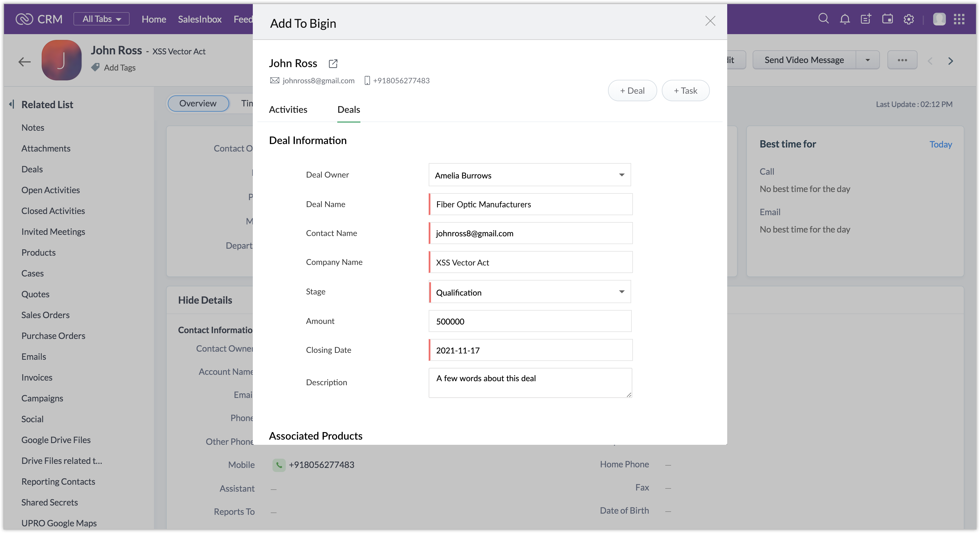
Task: Open the settings gear icon
Action: point(909,19)
